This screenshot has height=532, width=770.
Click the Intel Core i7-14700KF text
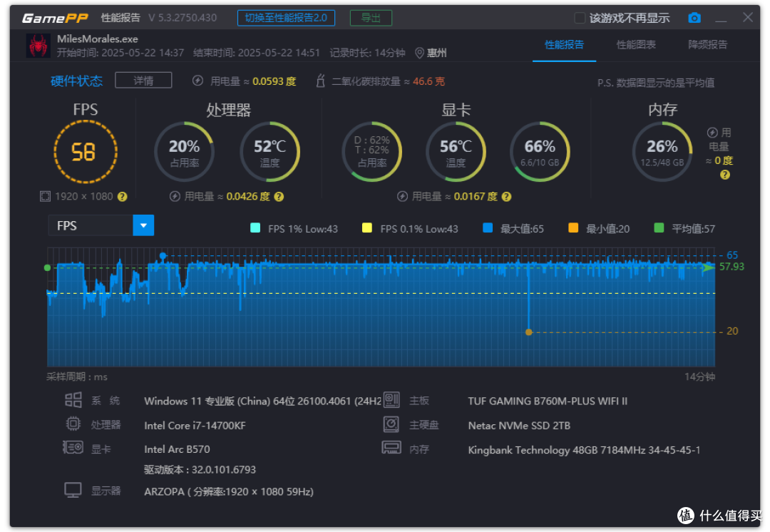point(195,426)
